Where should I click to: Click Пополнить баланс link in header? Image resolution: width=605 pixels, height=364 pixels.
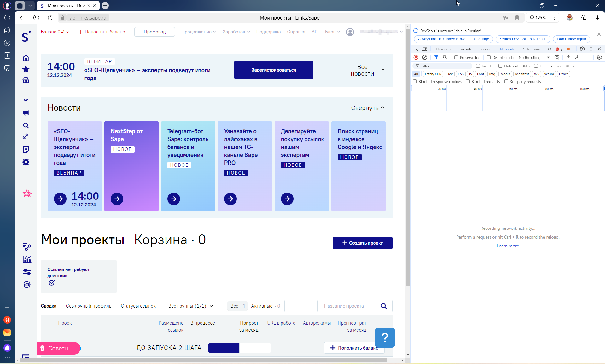pos(102,32)
